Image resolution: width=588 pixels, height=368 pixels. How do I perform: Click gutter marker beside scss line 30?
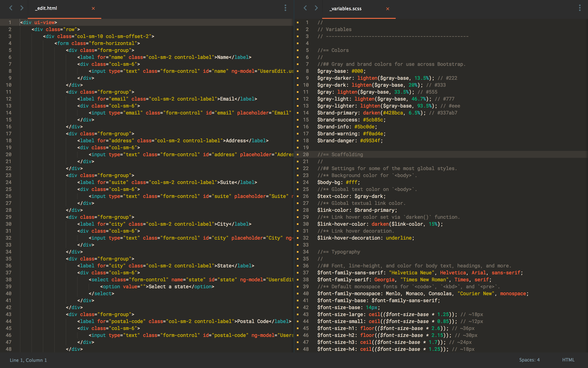298,224
